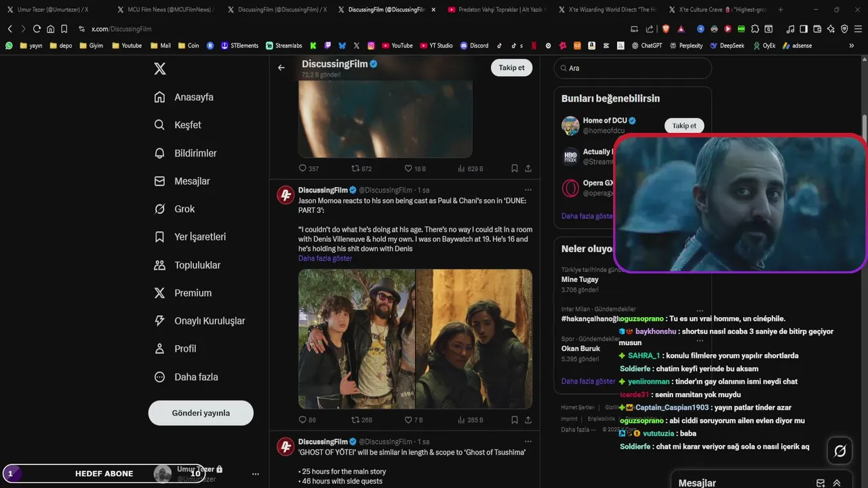Open the Premium sidebar item
Screen dimensions: 868x488
click(182, 293)
